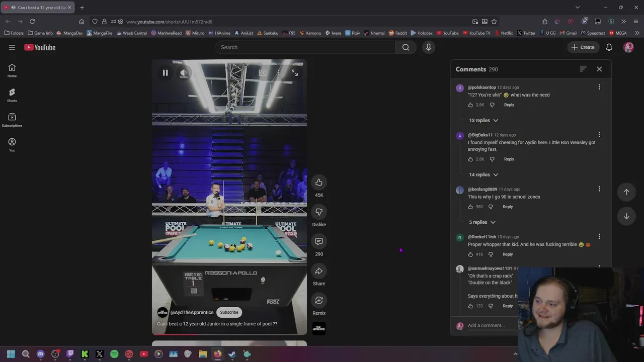This screenshot has height=362, width=644.
Task: Go to YouTube home via logo
Action: pyautogui.click(x=40, y=47)
